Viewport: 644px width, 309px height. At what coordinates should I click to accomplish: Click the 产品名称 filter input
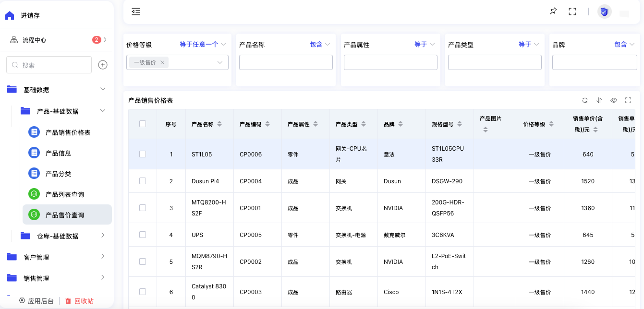(286, 62)
